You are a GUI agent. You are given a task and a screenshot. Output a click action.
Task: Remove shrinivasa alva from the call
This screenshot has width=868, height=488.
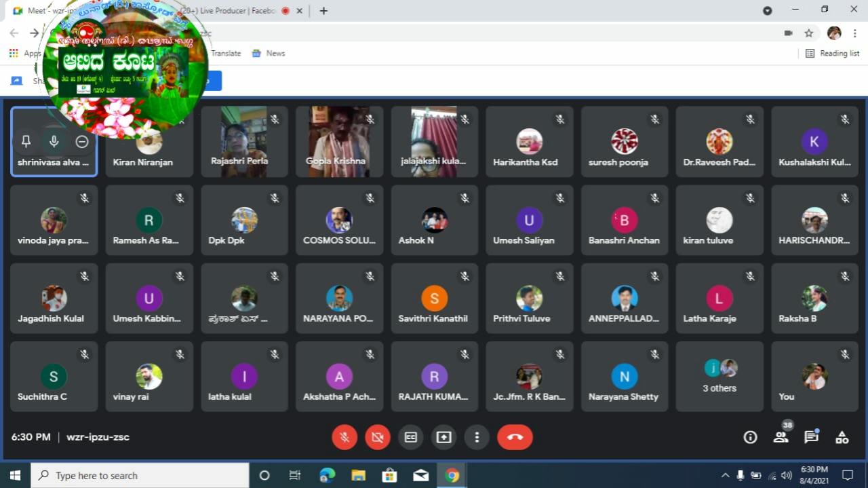82,141
